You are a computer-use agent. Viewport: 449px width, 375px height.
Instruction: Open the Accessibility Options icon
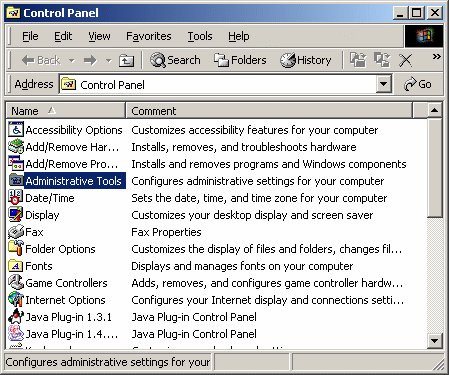(x=16, y=130)
